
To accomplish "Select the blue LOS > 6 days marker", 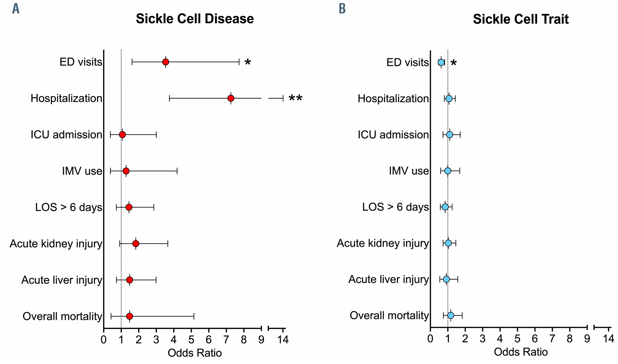I will [445, 207].
